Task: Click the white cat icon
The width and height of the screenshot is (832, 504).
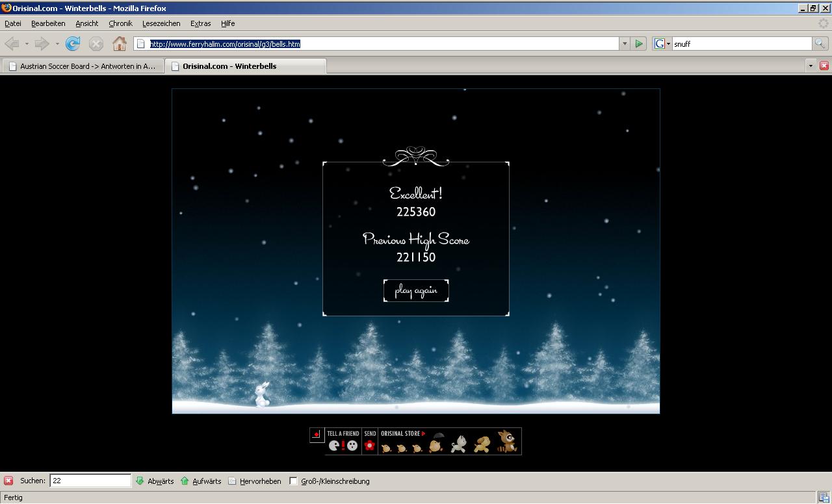Action: [459, 444]
